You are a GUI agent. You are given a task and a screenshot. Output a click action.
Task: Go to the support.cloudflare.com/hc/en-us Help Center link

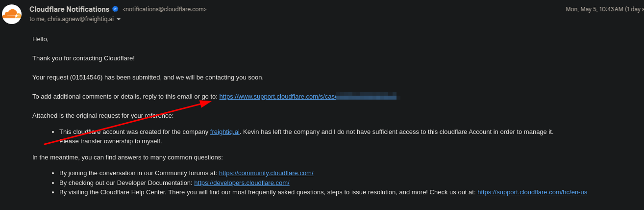(532, 192)
